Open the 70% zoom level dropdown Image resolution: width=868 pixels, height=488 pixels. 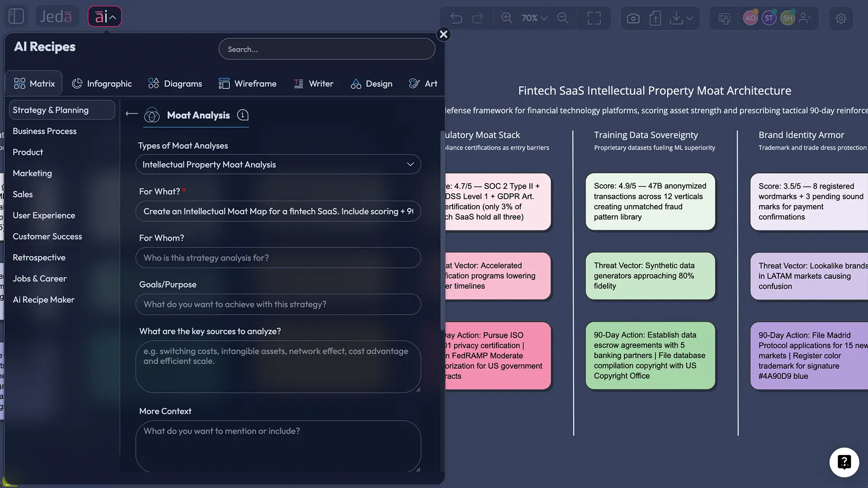(534, 18)
